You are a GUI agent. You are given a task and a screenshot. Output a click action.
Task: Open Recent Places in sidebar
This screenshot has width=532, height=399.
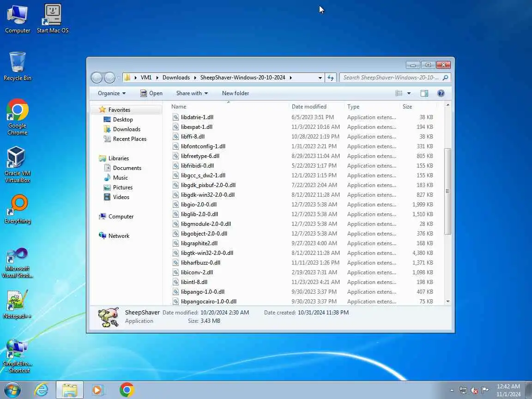130,139
